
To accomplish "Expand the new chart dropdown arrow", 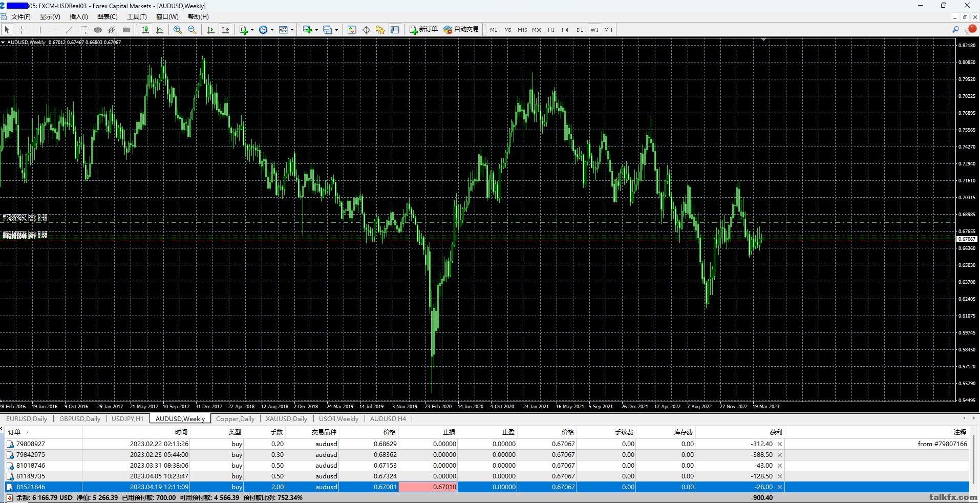I will (x=316, y=30).
